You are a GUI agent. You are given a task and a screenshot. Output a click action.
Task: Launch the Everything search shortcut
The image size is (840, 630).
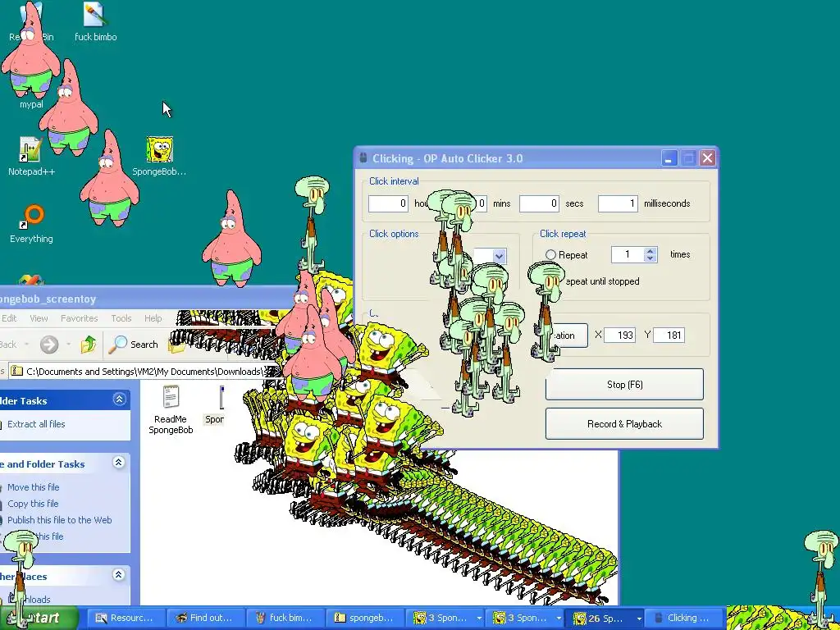32,225
